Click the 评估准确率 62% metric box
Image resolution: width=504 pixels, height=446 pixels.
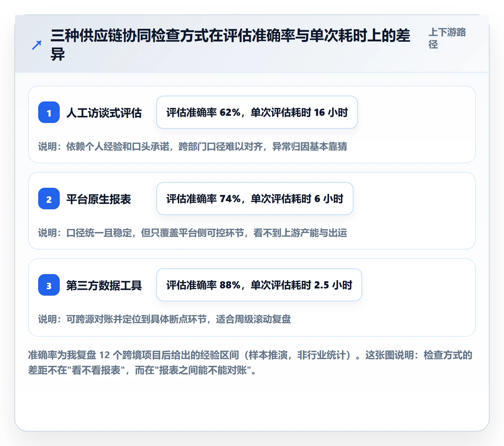click(x=257, y=112)
